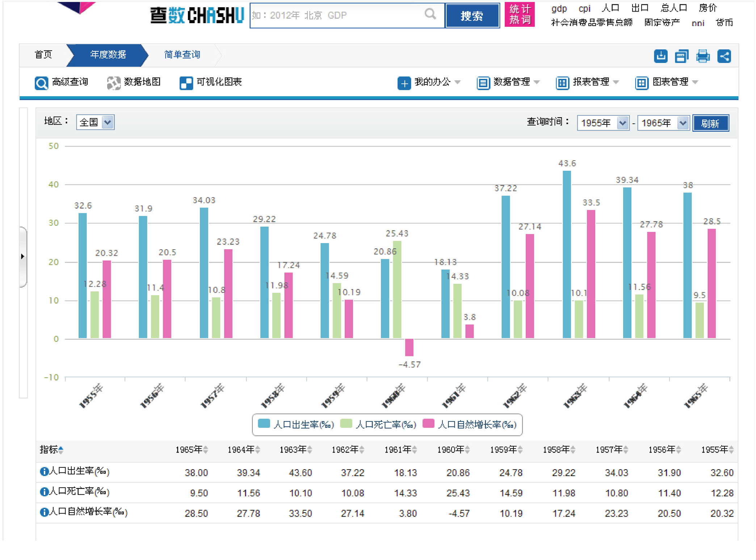Click info icon for 人口出生率 row
The height and width of the screenshot is (560, 756).
pyautogui.click(x=44, y=471)
